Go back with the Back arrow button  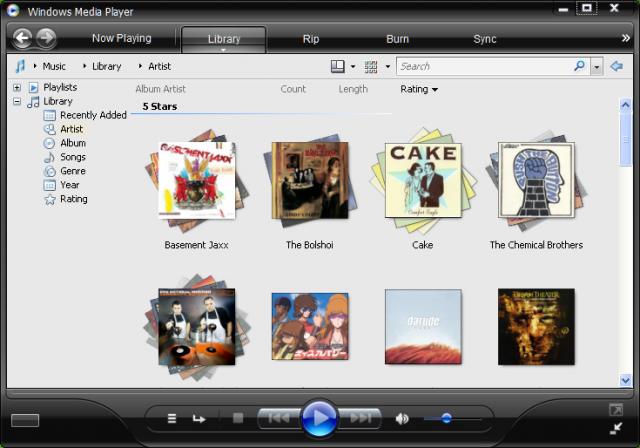click(22, 39)
